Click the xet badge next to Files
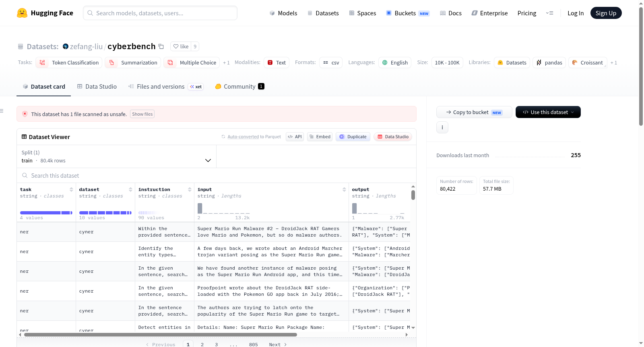The image size is (644, 347). pyautogui.click(x=196, y=87)
